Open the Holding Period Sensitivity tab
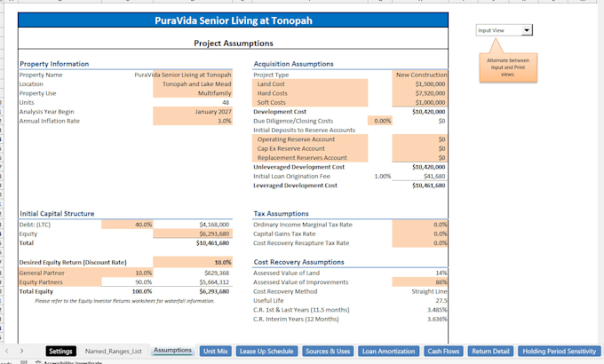604x364 pixels. (559, 351)
